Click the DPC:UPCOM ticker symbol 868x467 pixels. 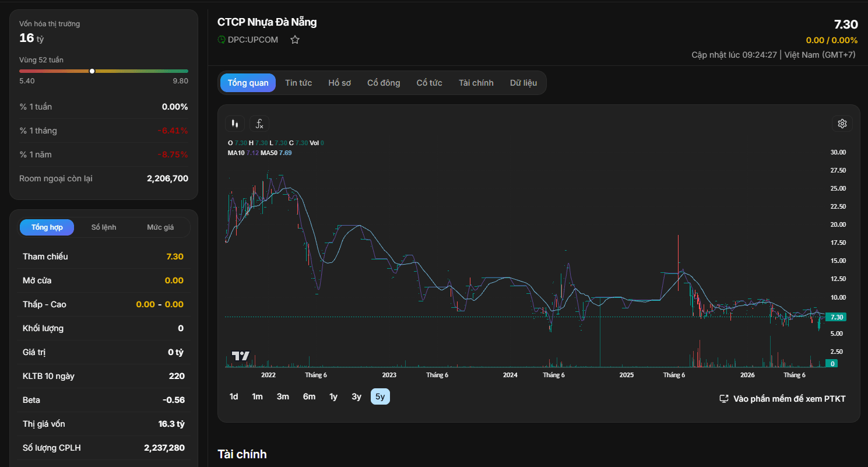click(253, 40)
